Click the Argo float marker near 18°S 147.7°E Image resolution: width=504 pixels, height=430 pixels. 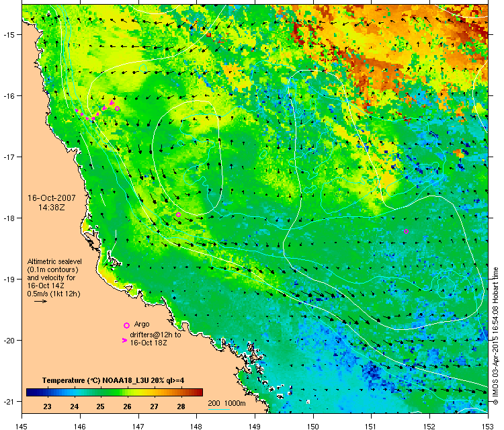click(178, 215)
